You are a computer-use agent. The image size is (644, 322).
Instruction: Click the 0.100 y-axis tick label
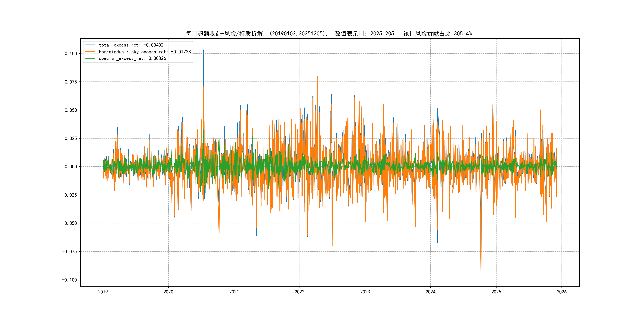[71, 53]
